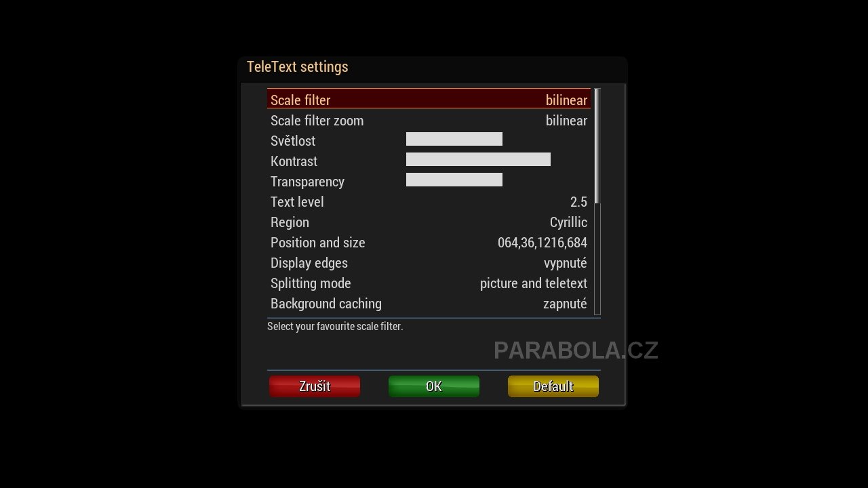
Task: Change the Scale filter zoom bilinear value
Action: 566,120
